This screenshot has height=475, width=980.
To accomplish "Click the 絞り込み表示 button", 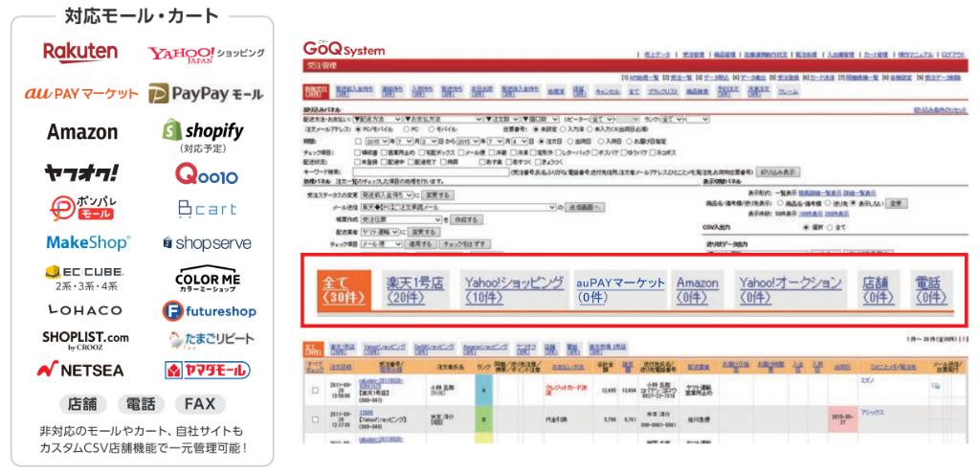I will tap(778, 171).
